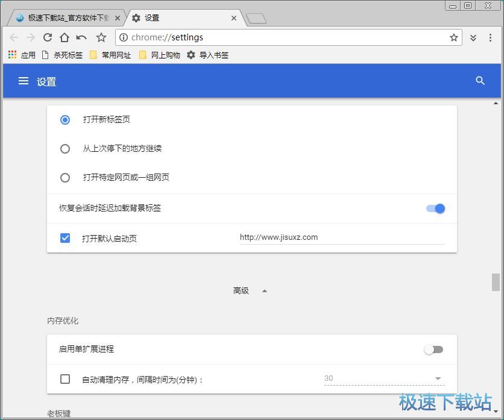Open a new tab button
The image size is (504, 420).
[x=256, y=18]
